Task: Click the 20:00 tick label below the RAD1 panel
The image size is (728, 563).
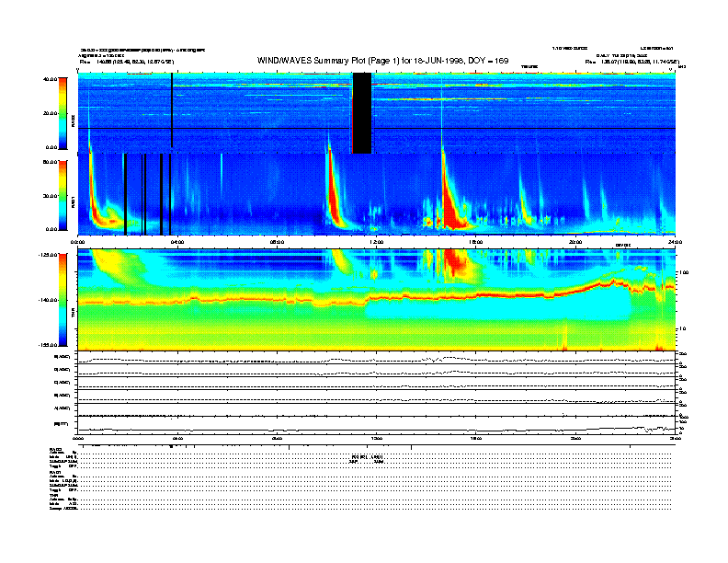Action: tap(575, 242)
